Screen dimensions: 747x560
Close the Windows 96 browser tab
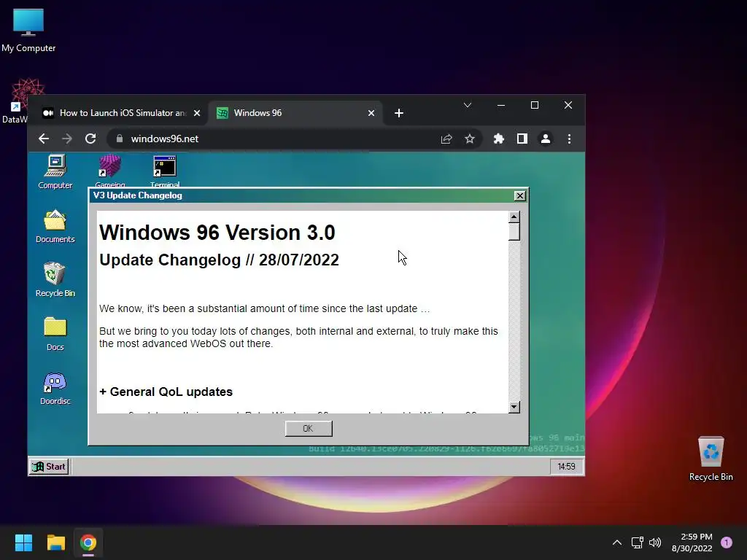click(371, 113)
